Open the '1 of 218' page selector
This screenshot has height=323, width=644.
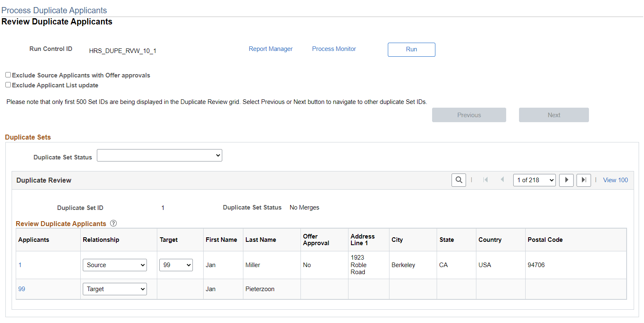click(534, 180)
